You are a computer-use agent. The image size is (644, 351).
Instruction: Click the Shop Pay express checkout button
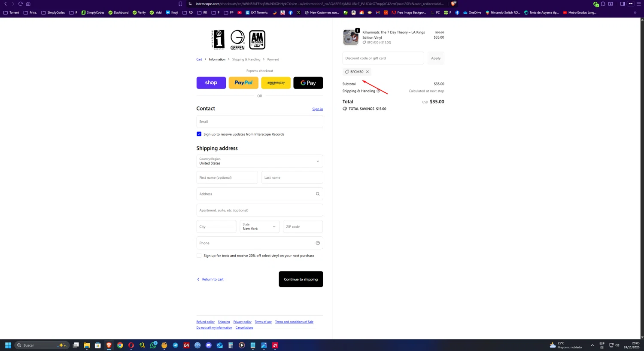point(211,82)
